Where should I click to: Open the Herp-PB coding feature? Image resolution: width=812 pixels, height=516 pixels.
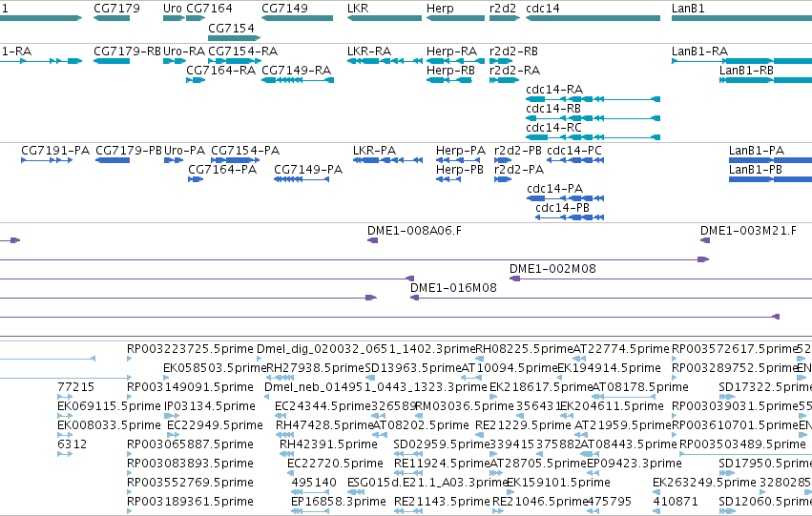point(448,179)
